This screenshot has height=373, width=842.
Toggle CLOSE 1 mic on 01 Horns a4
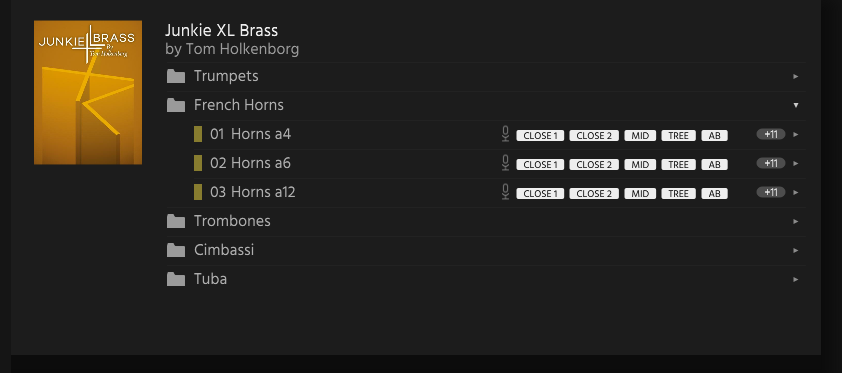click(540, 136)
